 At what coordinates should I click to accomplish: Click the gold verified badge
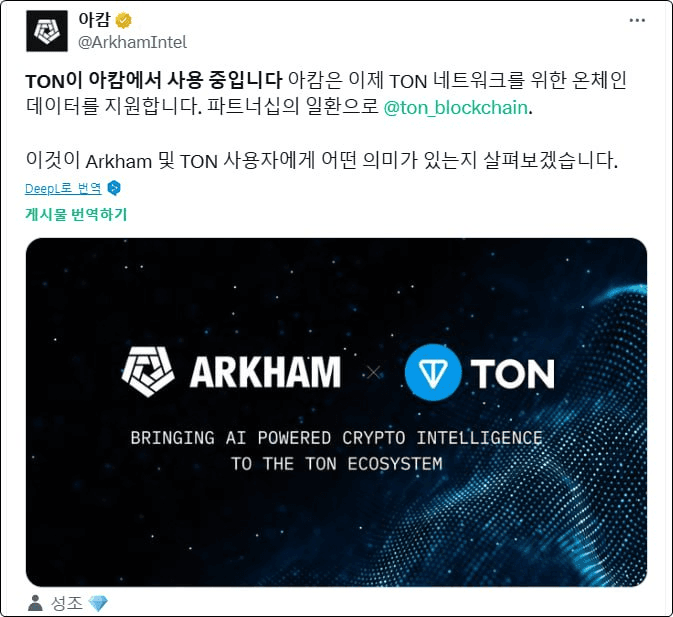coord(124,20)
